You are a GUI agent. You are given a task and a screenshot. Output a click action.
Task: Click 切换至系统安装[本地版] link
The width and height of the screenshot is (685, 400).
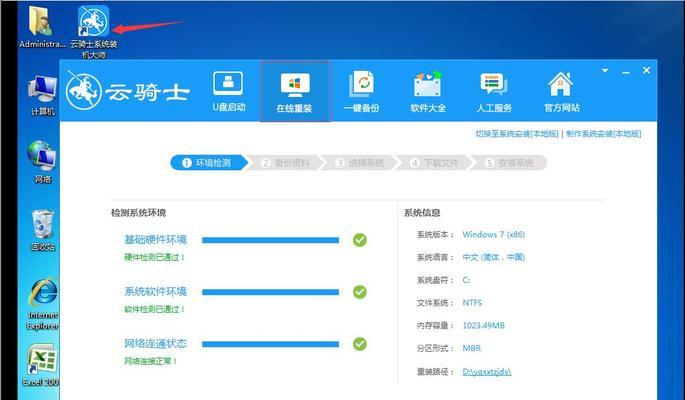point(517,134)
